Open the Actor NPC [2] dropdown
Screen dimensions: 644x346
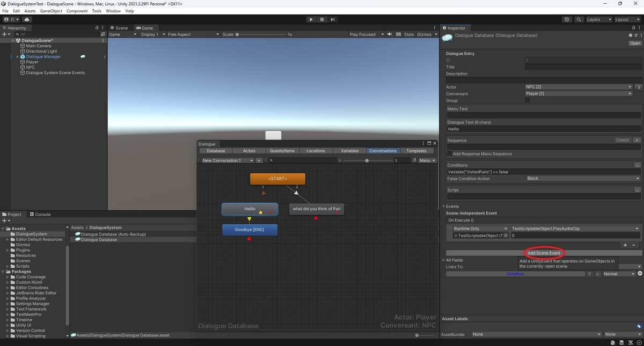[x=579, y=87]
